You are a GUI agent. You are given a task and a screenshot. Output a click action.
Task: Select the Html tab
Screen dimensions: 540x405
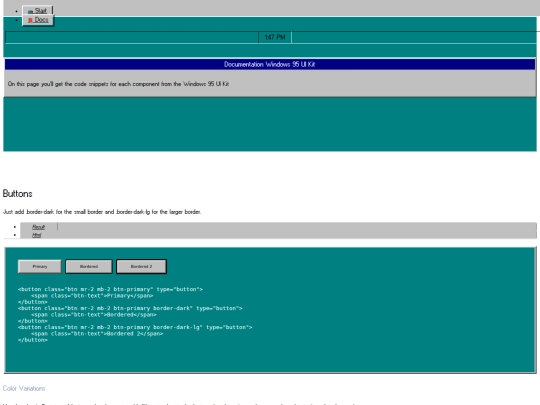37,235
